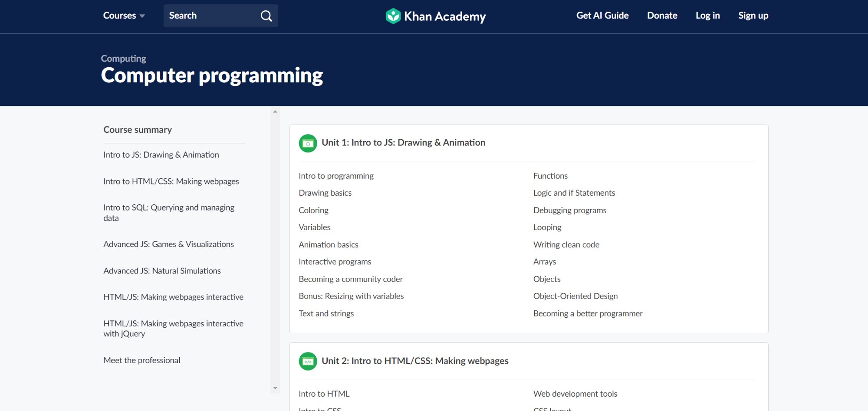868x411 pixels.
Task: Select sidebar Intro to JS: Drawing & Animation
Action: [161, 155]
